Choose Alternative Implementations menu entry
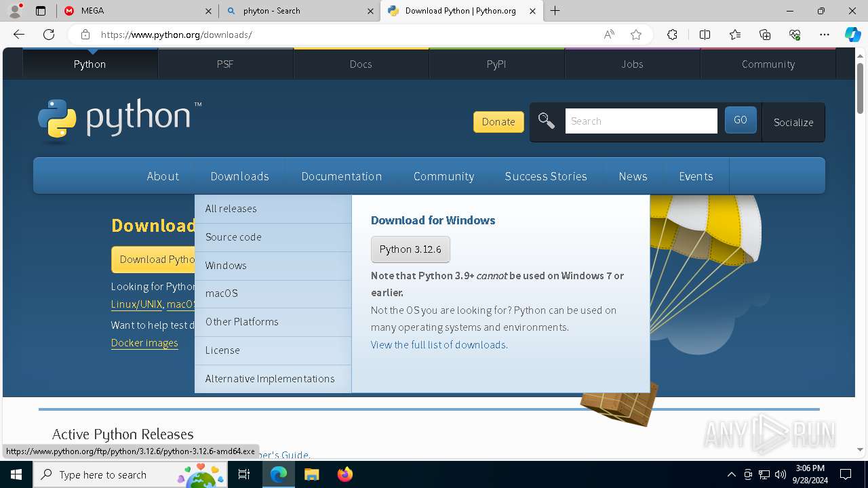Screen dimensions: 868x488 (x=273, y=379)
